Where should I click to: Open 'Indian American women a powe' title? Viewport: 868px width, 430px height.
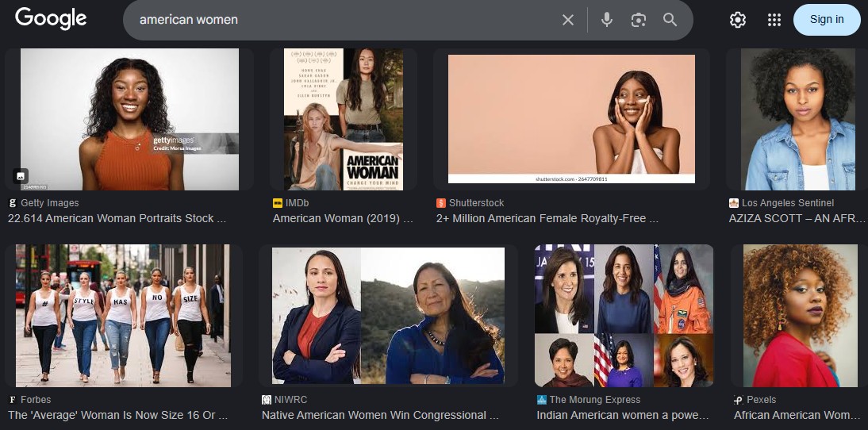pos(623,415)
